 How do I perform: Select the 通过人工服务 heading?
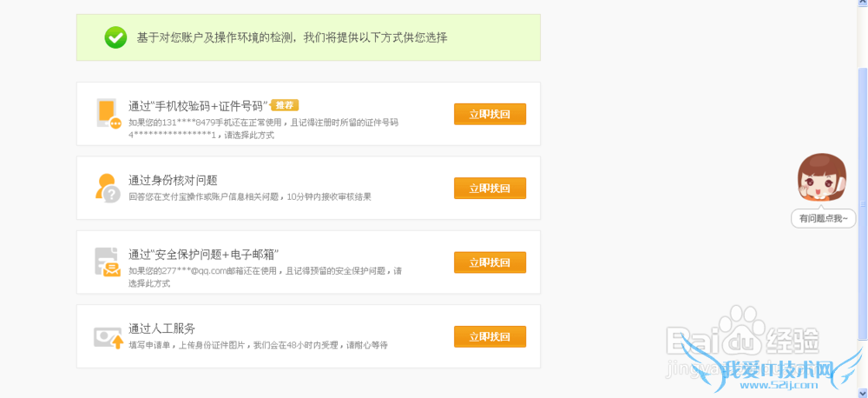(162, 328)
